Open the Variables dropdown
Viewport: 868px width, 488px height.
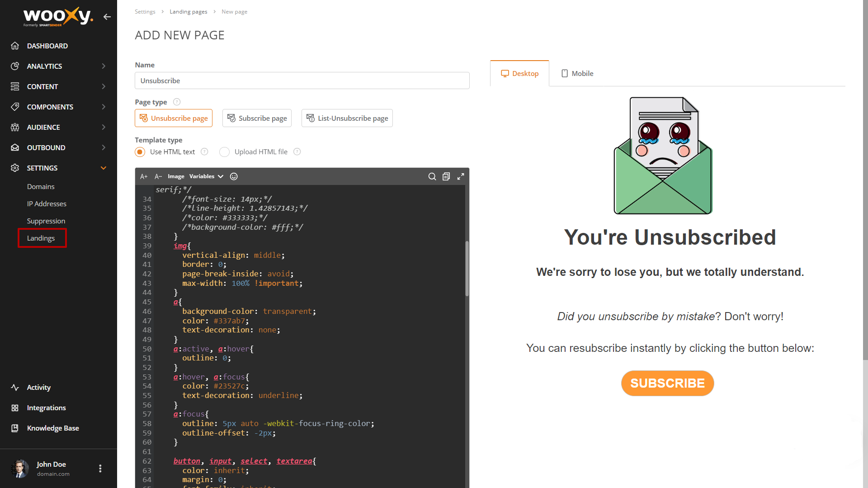pyautogui.click(x=206, y=176)
